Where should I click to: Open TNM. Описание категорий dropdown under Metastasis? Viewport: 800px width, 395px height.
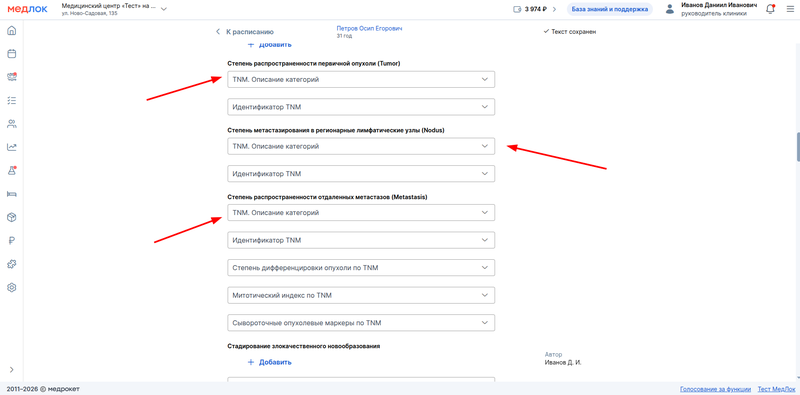click(361, 213)
